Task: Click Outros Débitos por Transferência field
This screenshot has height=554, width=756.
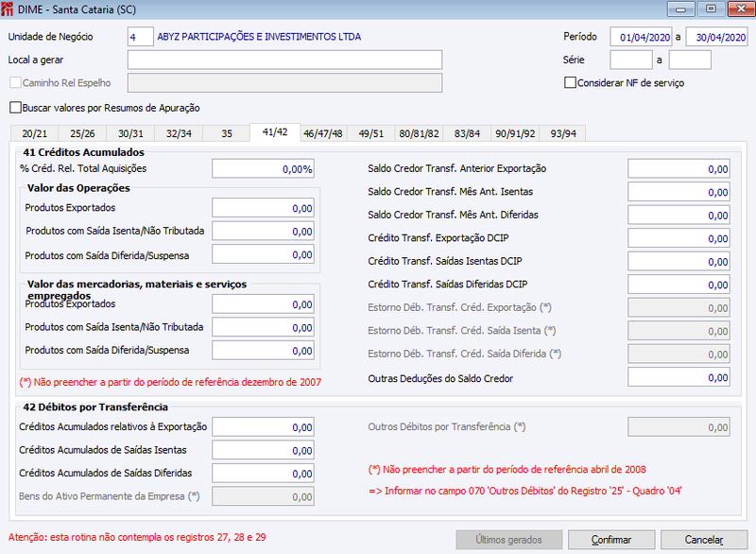Action: (x=679, y=426)
